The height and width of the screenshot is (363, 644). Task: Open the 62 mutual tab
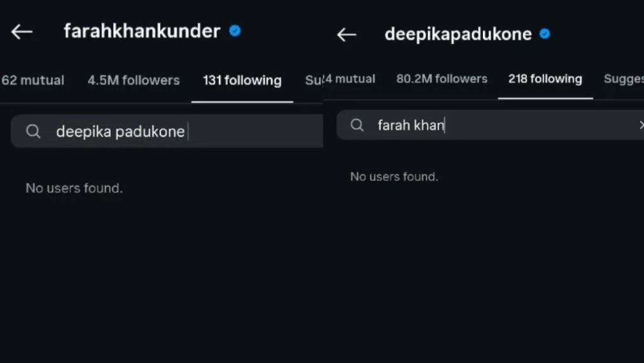32,80
